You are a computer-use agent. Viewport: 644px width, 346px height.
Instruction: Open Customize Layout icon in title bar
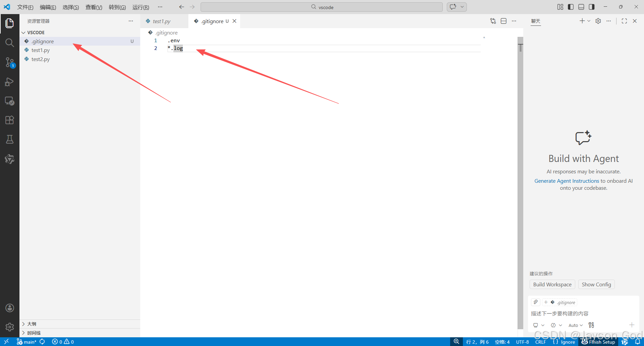[560, 7]
